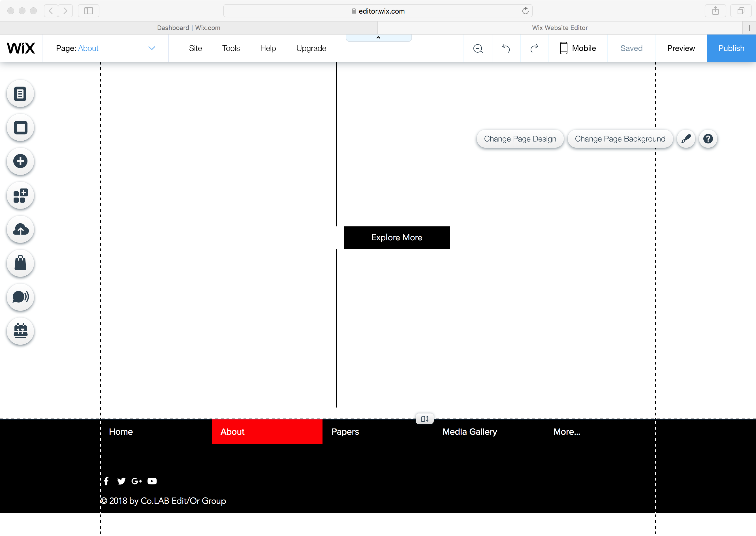The height and width of the screenshot is (536, 756).
Task: Open the Background panel square icon
Action: (x=20, y=128)
